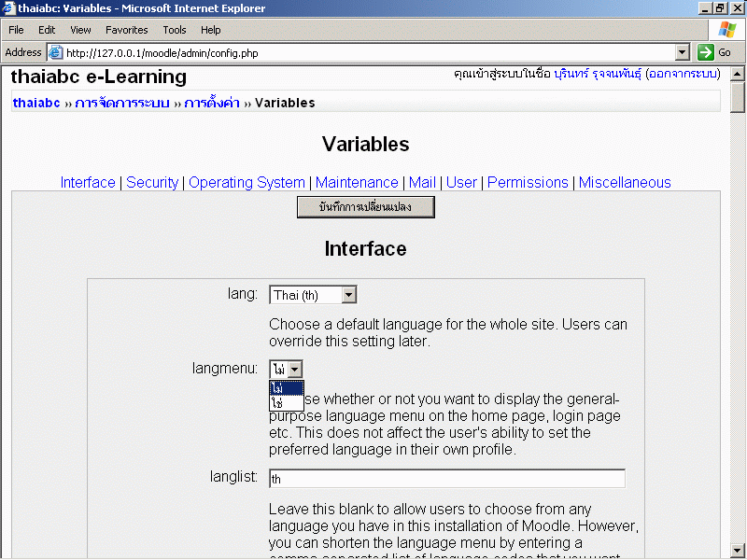Click the vertical scrollbar down arrow
Image resolution: width=747 pixels, height=560 pixels.
coord(737,550)
